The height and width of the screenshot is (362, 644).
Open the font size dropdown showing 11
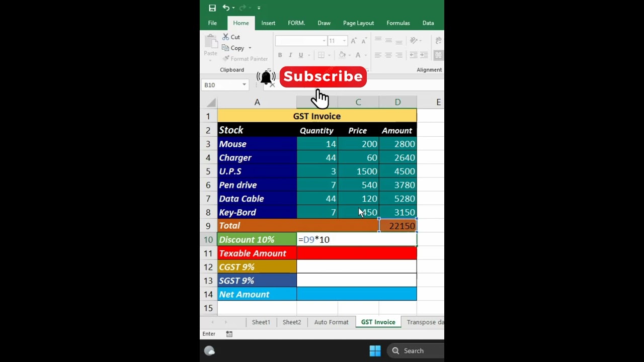tap(344, 41)
